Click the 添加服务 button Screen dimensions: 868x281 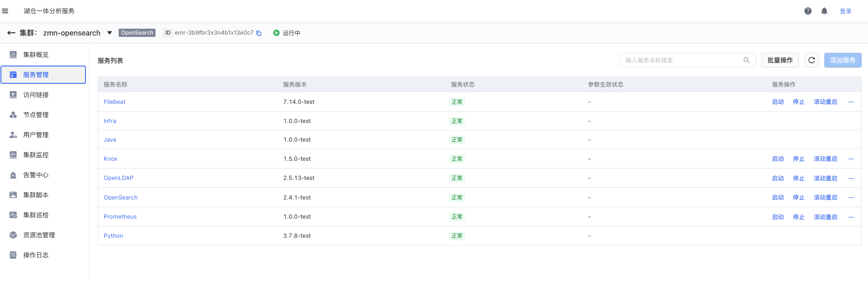pyautogui.click(x=843, y=60)
